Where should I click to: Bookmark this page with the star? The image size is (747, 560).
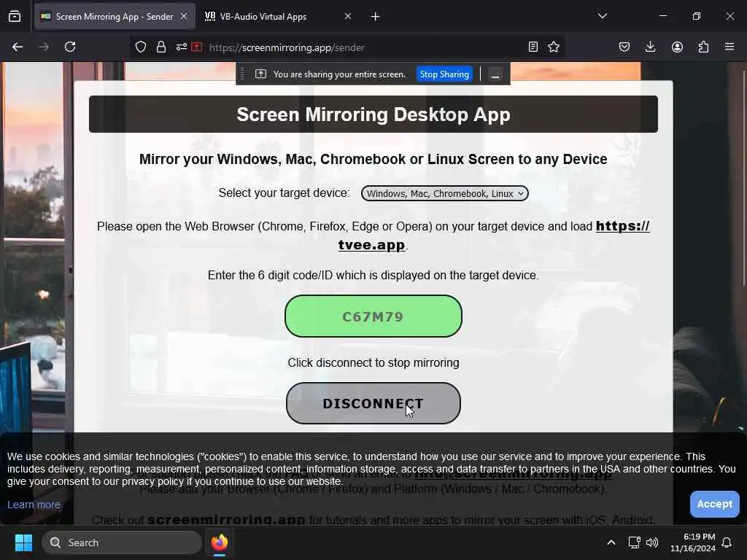pyautogui.click(x=554, y=47)
